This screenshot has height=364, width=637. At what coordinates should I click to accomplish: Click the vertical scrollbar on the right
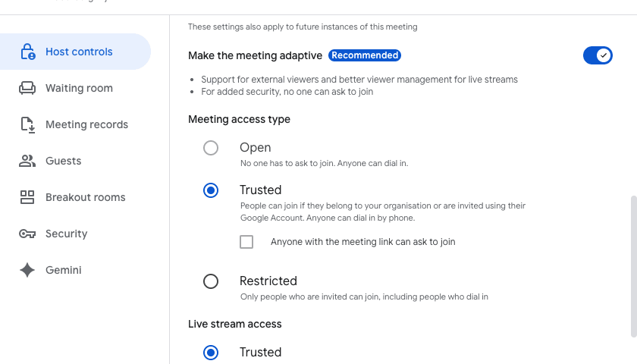coord(633,265)
